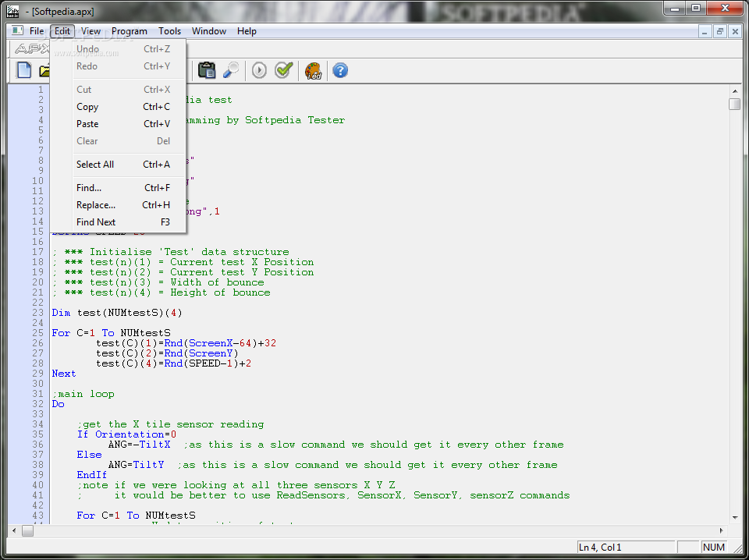Choose Paste from the Edit menu
Screen dimensions: 749x560
pos(118,124)
